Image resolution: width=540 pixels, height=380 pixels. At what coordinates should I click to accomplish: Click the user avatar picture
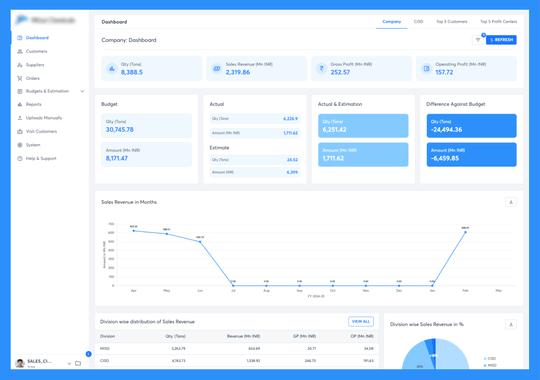click(20, 363)
